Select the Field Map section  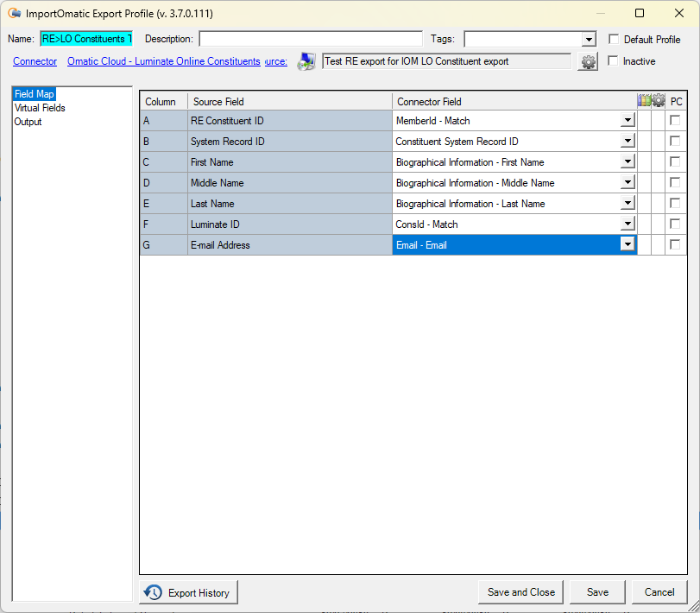point(34,93)
